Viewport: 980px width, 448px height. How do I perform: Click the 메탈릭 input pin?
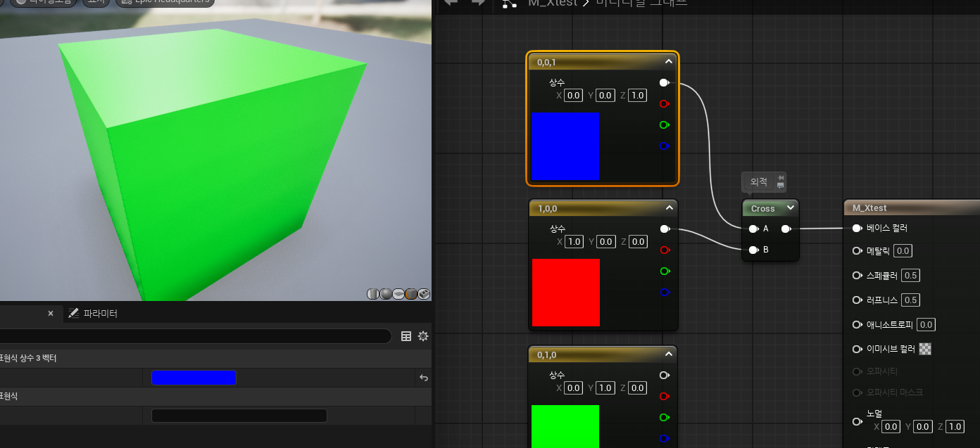(857, 251)
